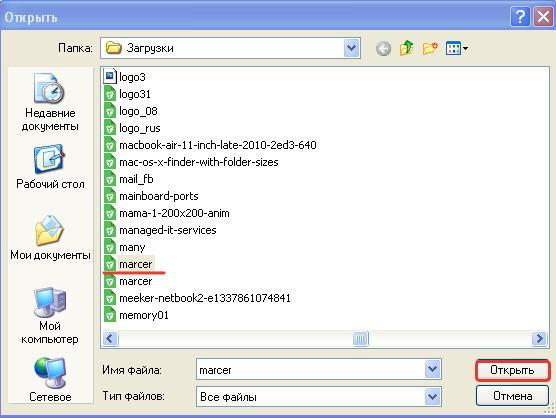556x418 pixels.
Task: Select Рабочий стол in places bar
Action: click(50, 167)
